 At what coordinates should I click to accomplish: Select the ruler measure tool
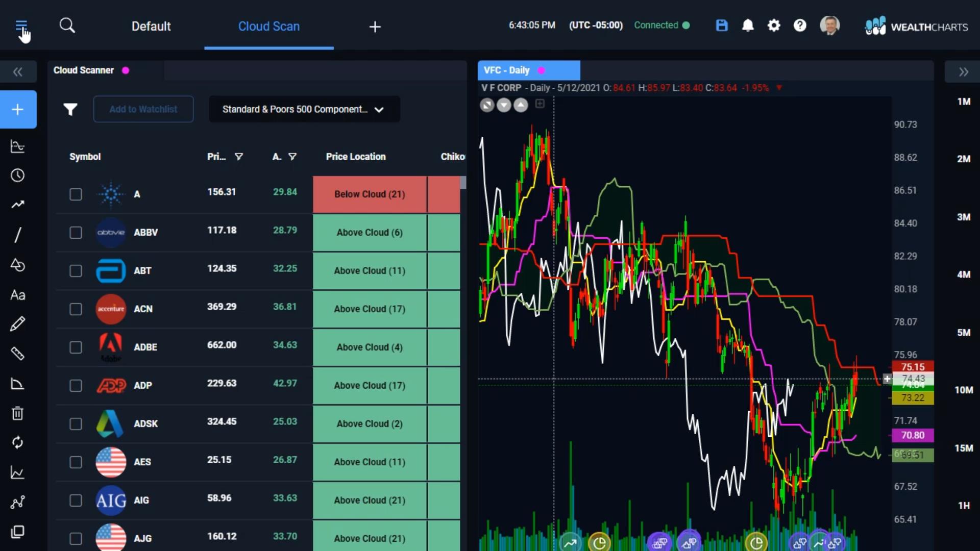point(18,353)
